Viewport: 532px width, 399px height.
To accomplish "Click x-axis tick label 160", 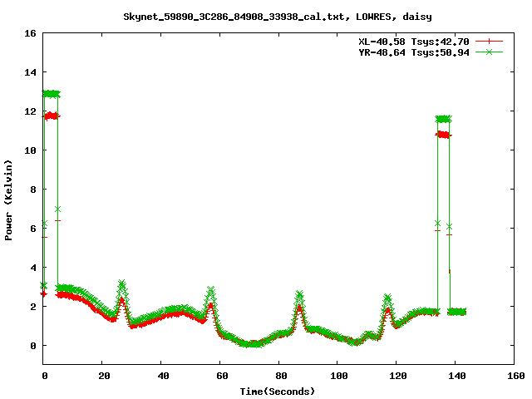I will (516, 376).
